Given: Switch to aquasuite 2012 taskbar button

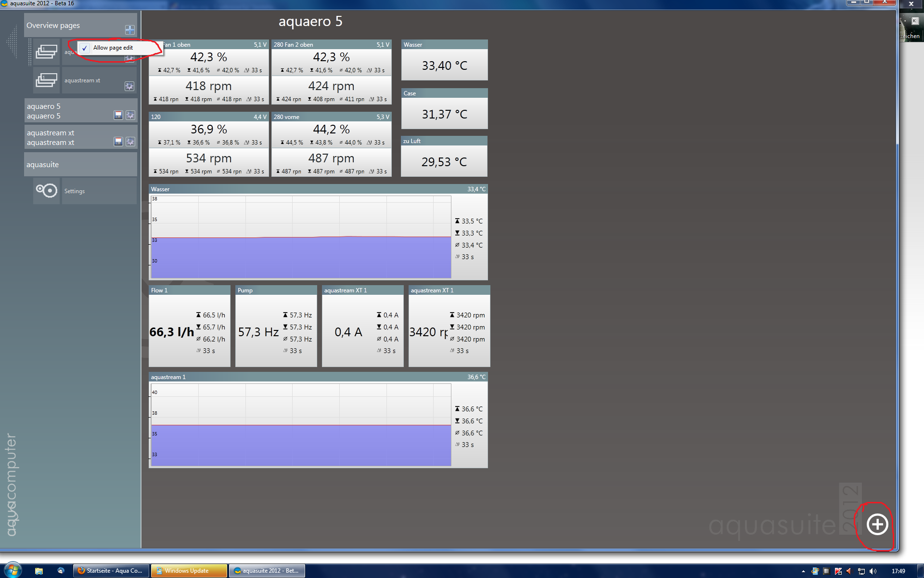Looking at the screenshot, I should point(267,571).
